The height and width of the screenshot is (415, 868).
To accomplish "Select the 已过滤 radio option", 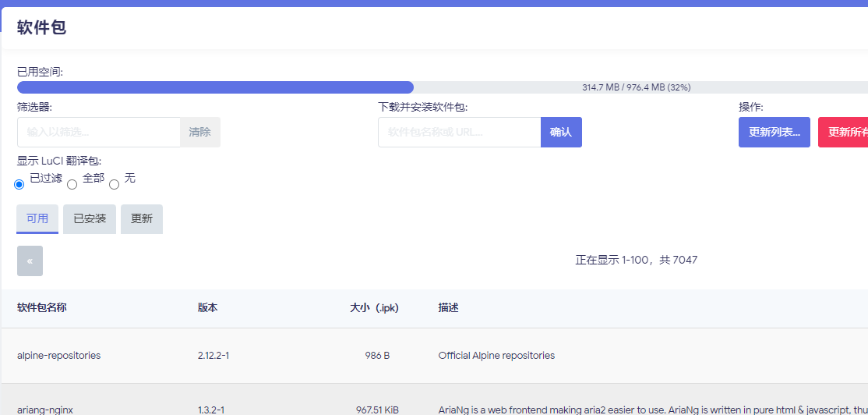I will (x=19, y=184).
